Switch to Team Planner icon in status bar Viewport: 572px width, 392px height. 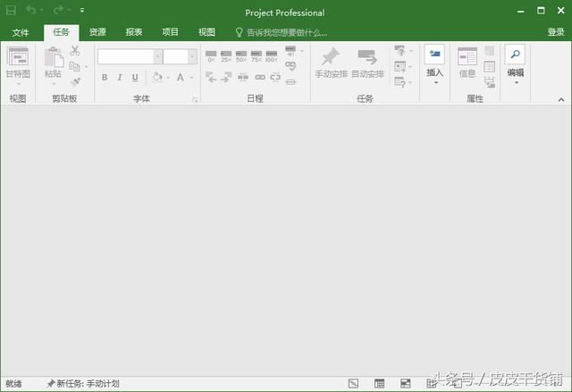coord(405,383)
